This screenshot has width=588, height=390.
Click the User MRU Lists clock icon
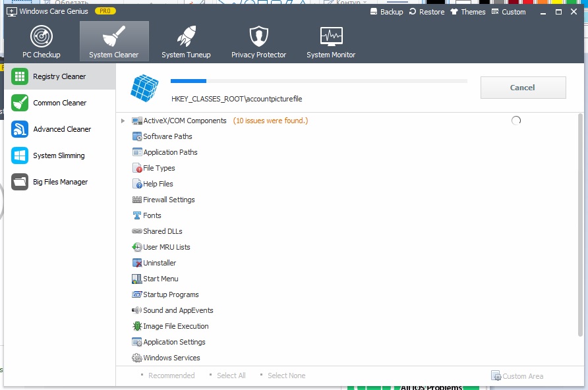click(x=137, y=247)
